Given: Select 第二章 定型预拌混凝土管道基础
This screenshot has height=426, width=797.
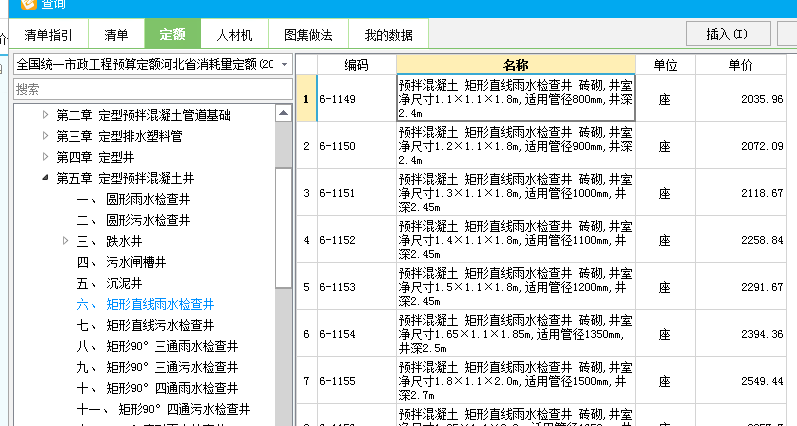Looking at the screenshot, I should click(x=143, y=115).
